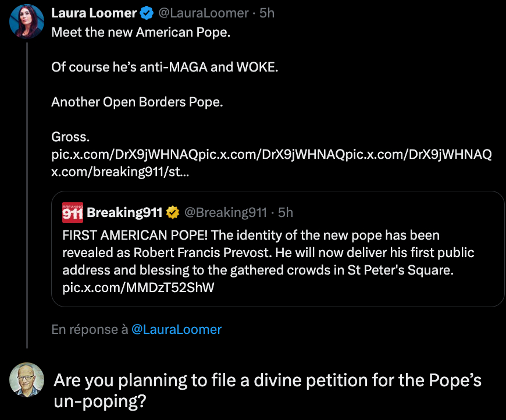
Task: Click the "Another Open Borders Pope." line
Action: [x=137, y=102]
